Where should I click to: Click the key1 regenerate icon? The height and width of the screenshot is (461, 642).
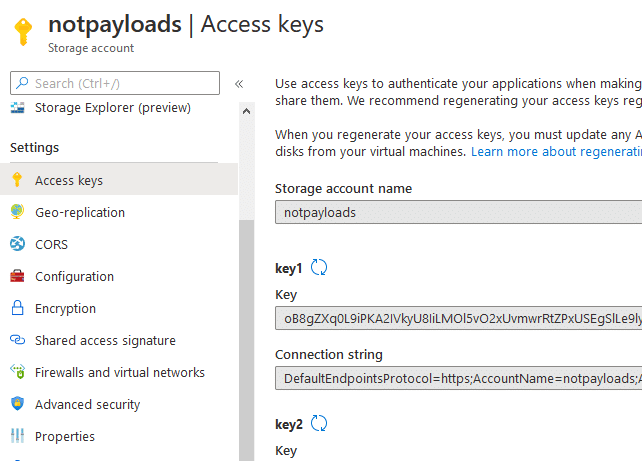(319, 267)
